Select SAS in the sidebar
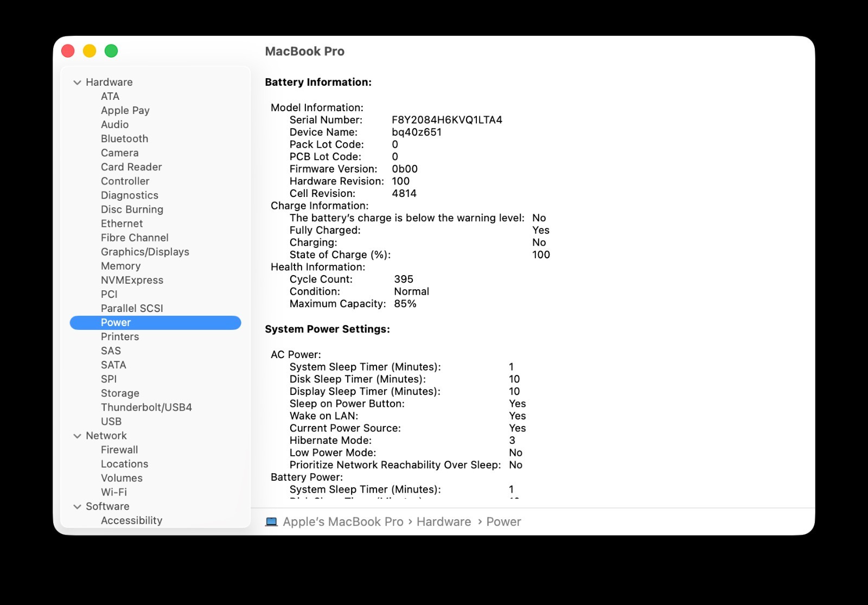 click(x=111, y=351)
